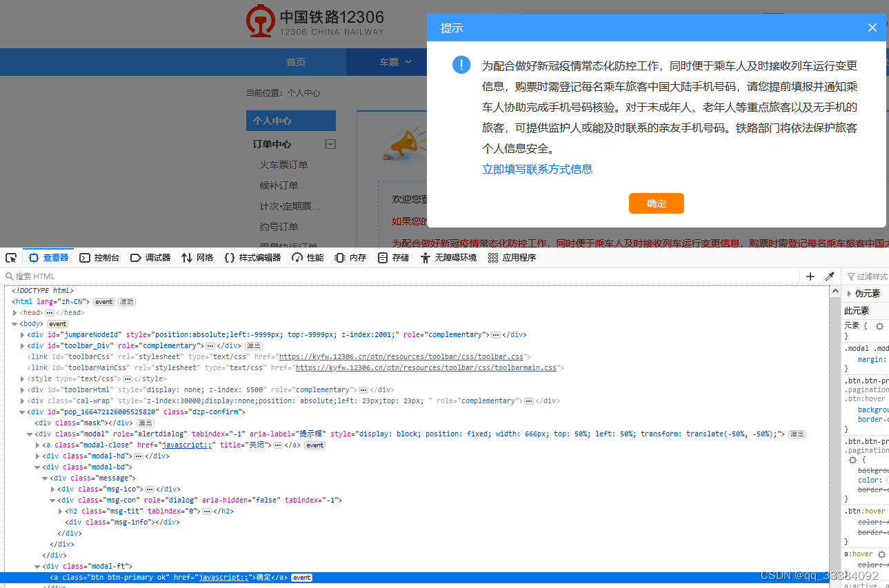The width and height of the screenshot is (889, 588).
Task: Click the 12306 China Railway logo
Action: pyautogui.click(x=315, y=22)
